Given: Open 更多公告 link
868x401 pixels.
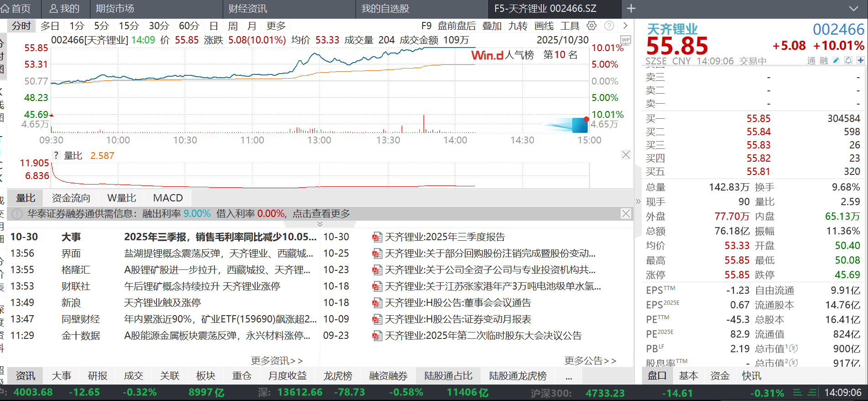Looking at the screenshot, I should 591,361.
